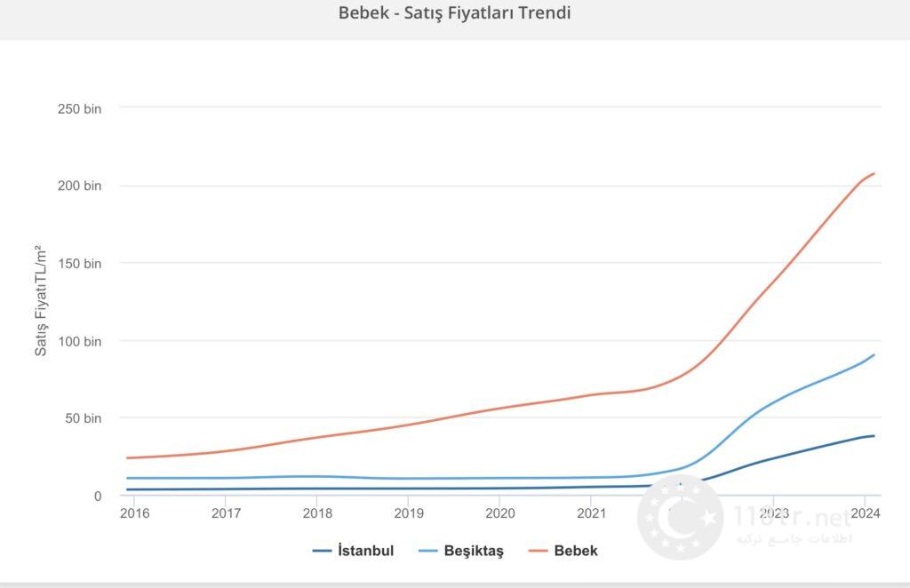Click the 2020 year tick label
The height and width of the screenshot is (588, 910).
point(500,513)
